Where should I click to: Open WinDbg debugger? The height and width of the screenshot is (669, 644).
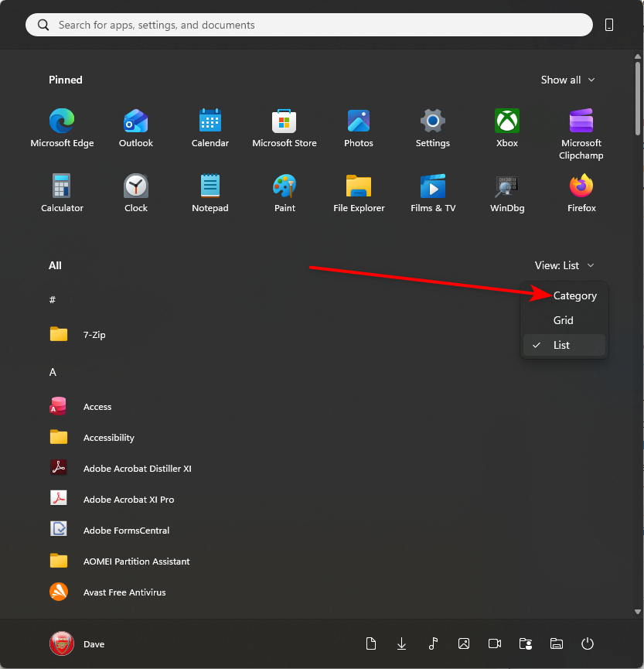[506, 193]
